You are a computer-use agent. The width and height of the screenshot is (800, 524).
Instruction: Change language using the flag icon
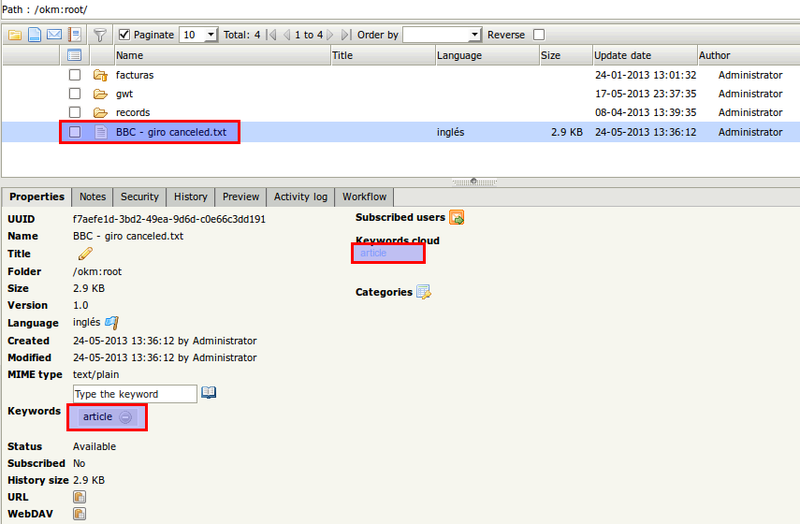click(112, 322)
